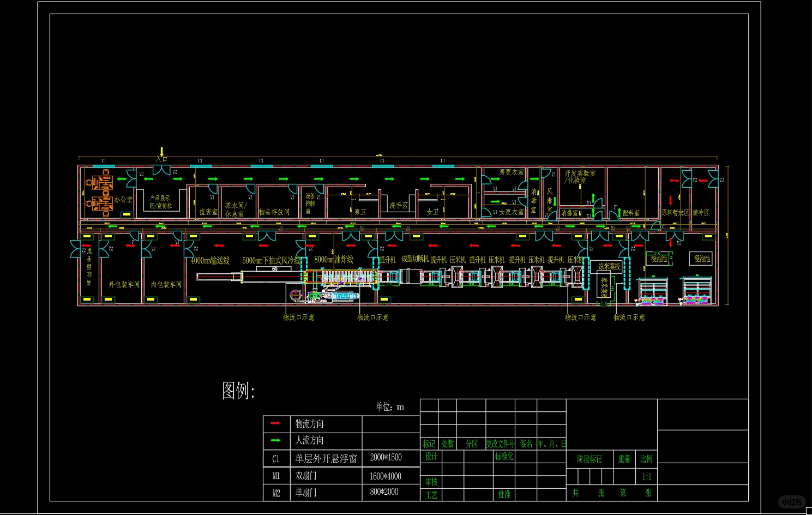Screen dimensions: 812x515
Task: Click the 8000mm油炸线 label
Action: (x=334, y=260)
